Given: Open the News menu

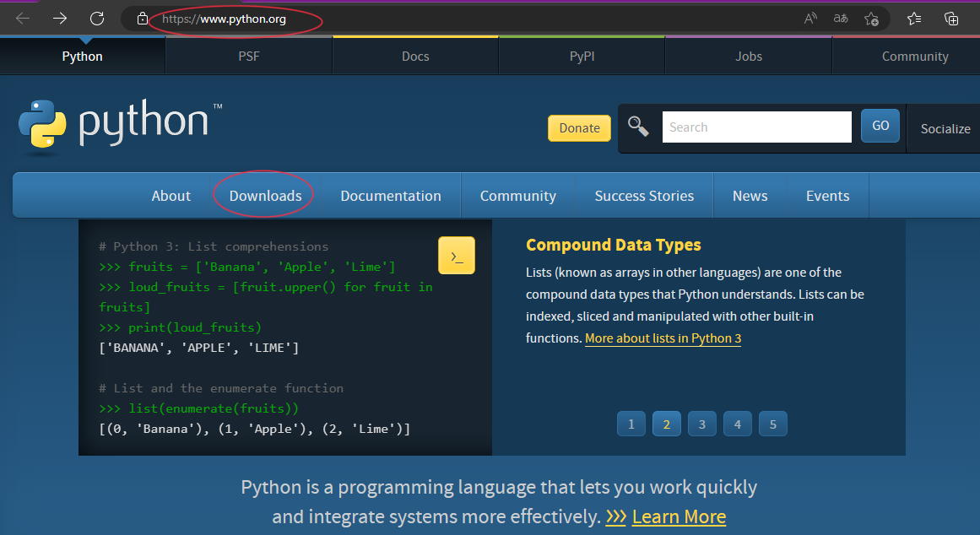Looking at the screenshot, I should (750, 196).
